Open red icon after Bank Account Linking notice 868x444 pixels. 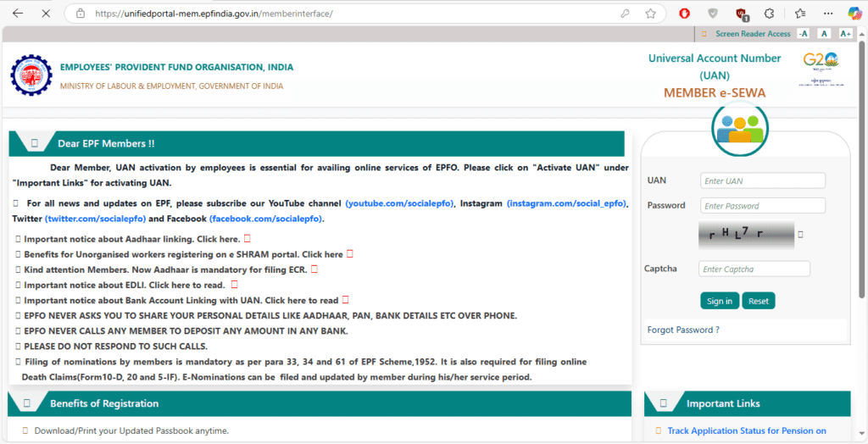346,299
